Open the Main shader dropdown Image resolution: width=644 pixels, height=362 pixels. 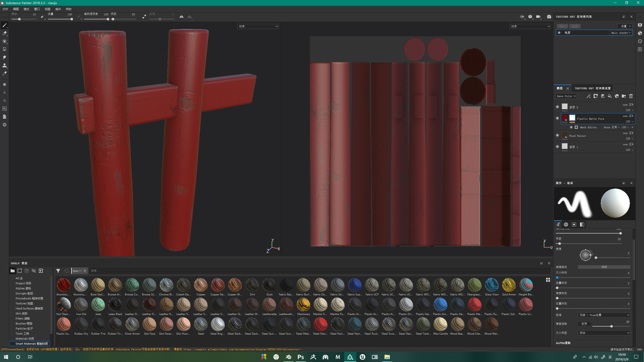coord(620,33)
